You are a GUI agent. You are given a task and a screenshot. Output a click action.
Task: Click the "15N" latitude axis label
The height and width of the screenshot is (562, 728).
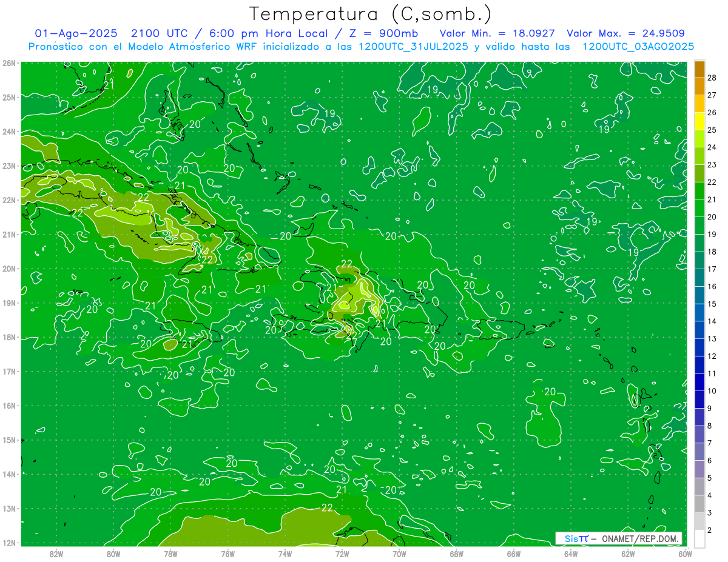pos(9,440)
